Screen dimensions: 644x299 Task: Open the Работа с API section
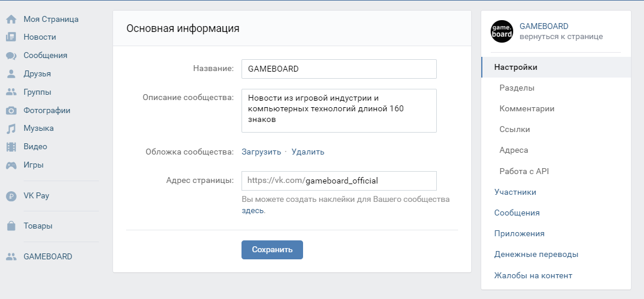[524, 171]
